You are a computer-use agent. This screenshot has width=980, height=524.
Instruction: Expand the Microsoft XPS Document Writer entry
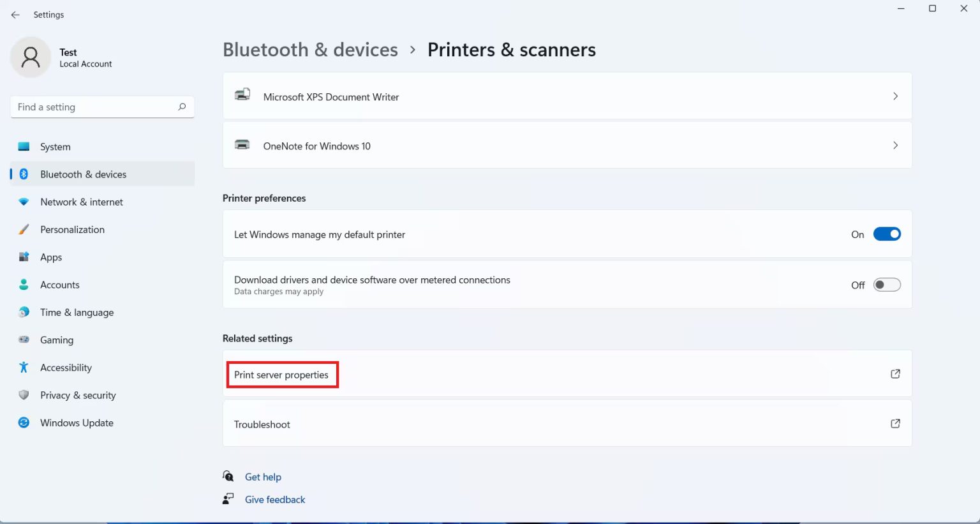coord(895,96)
